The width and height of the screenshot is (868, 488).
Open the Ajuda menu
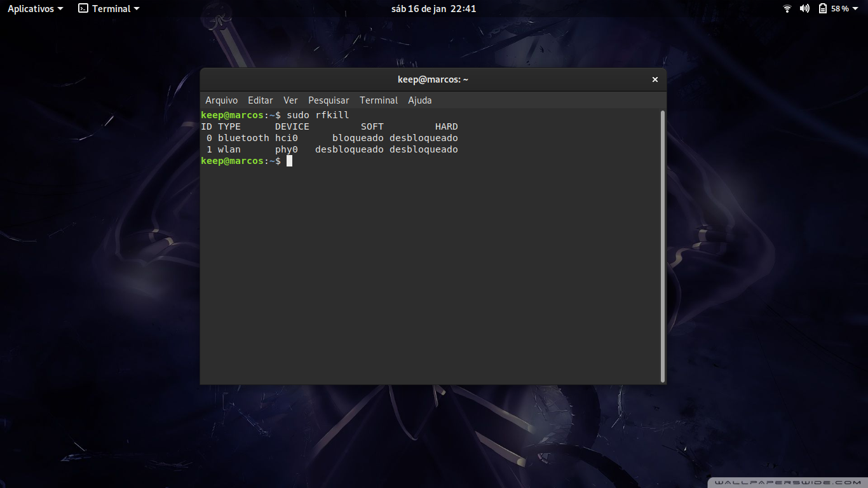(419, 100)
